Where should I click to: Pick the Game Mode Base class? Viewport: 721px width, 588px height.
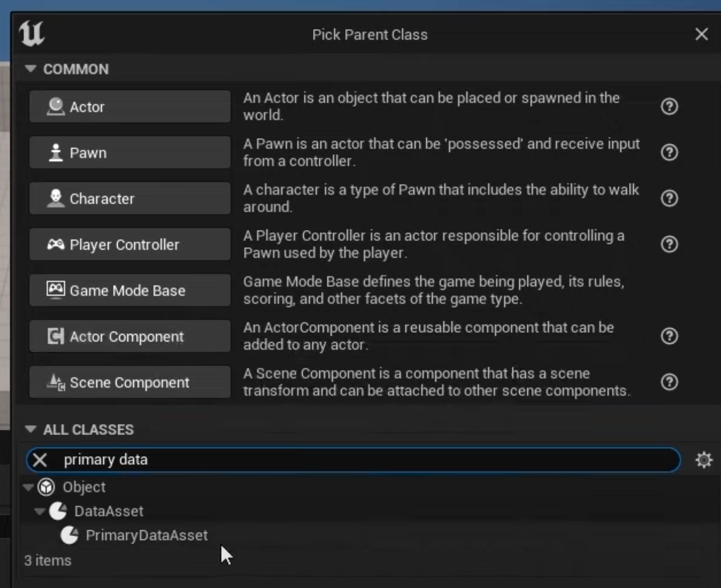[130, 291]
